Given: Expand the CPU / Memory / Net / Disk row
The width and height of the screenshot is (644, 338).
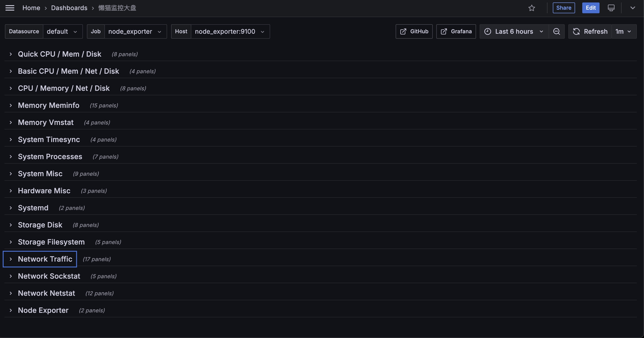Looking at the screenshot, I should (64, 88).
